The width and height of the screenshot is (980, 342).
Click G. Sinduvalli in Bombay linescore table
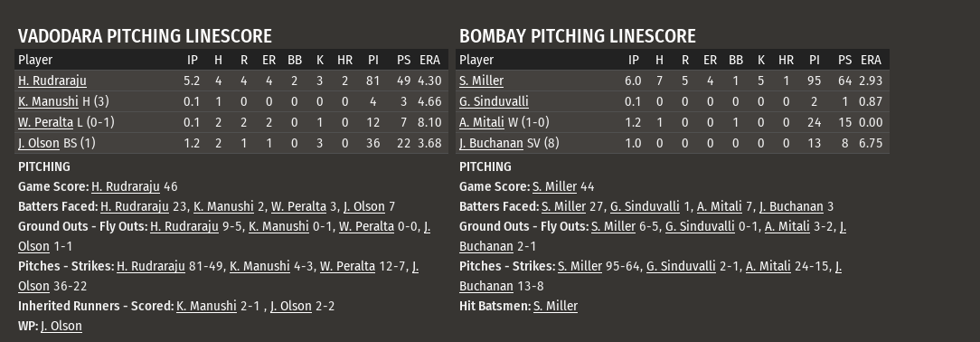[x=494, y=101]
